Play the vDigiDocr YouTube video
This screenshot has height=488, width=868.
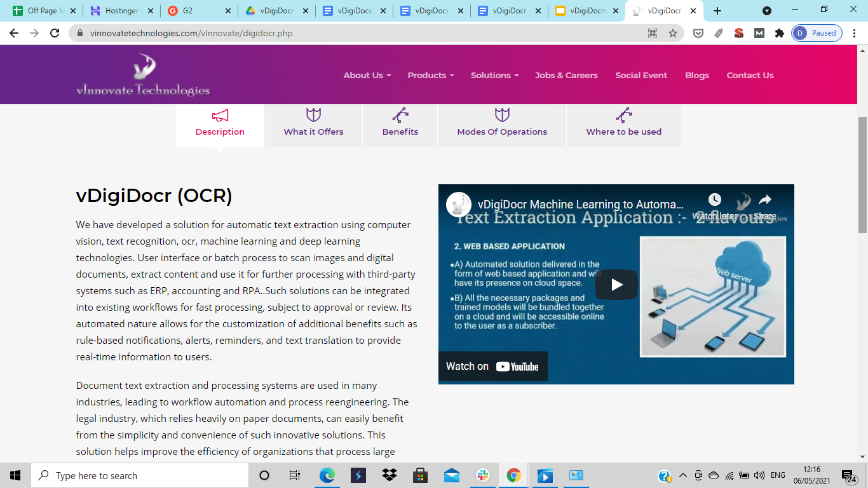click(x=616, y=285)
